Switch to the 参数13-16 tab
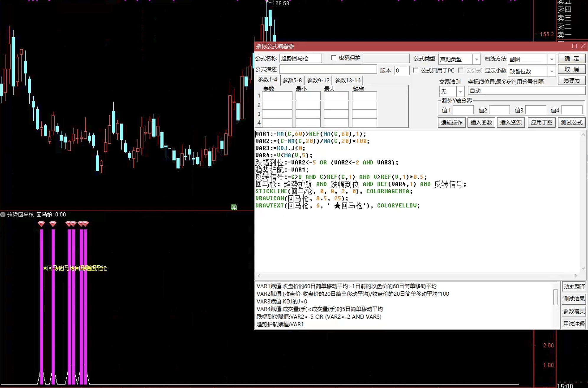The height and width of the screenshot is (388, 588). click(x=348, y=80)
